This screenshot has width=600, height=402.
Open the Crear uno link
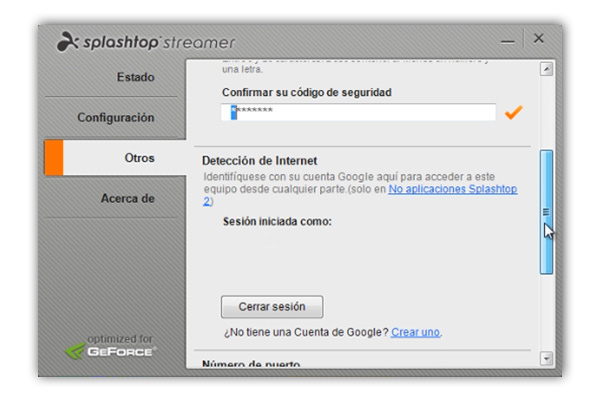pyautogui.click(x=416, y=332)
